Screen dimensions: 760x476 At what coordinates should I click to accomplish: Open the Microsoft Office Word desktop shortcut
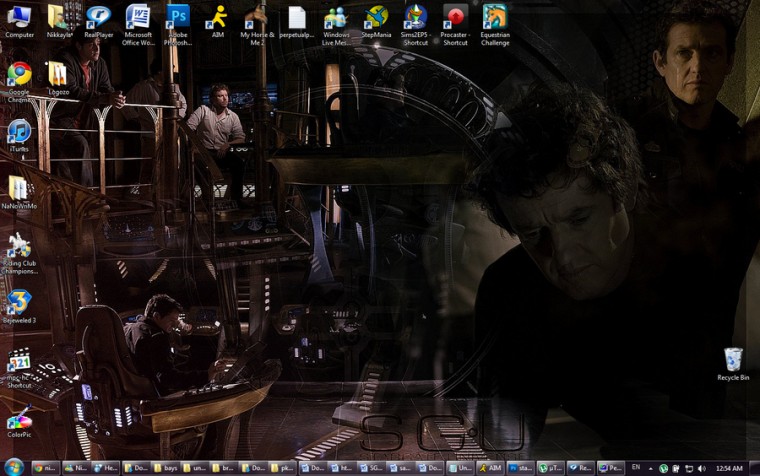(138, 25)
